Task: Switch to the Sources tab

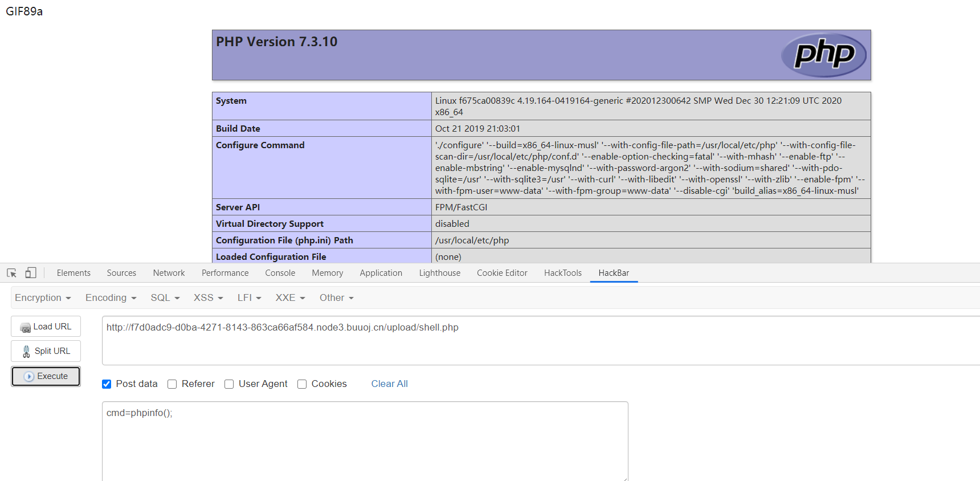Action: 121,273
